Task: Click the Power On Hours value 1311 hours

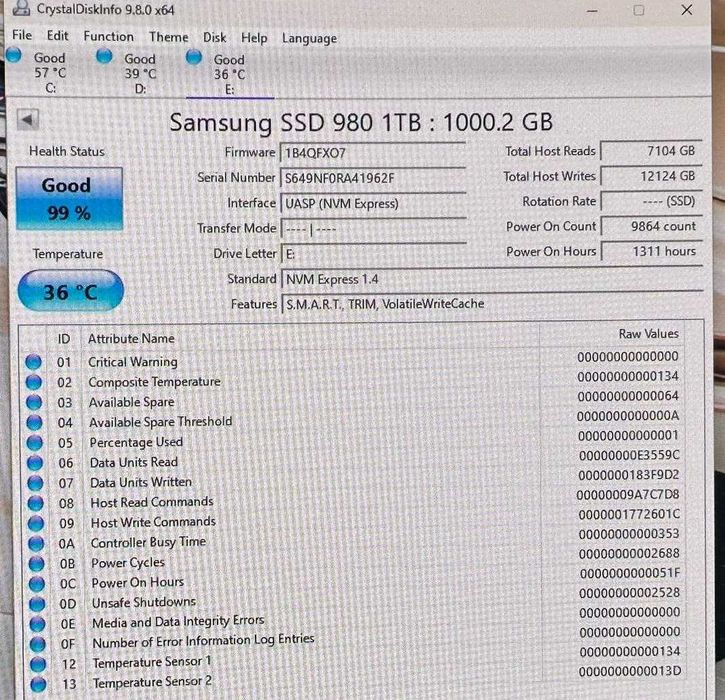Action: 651,251
